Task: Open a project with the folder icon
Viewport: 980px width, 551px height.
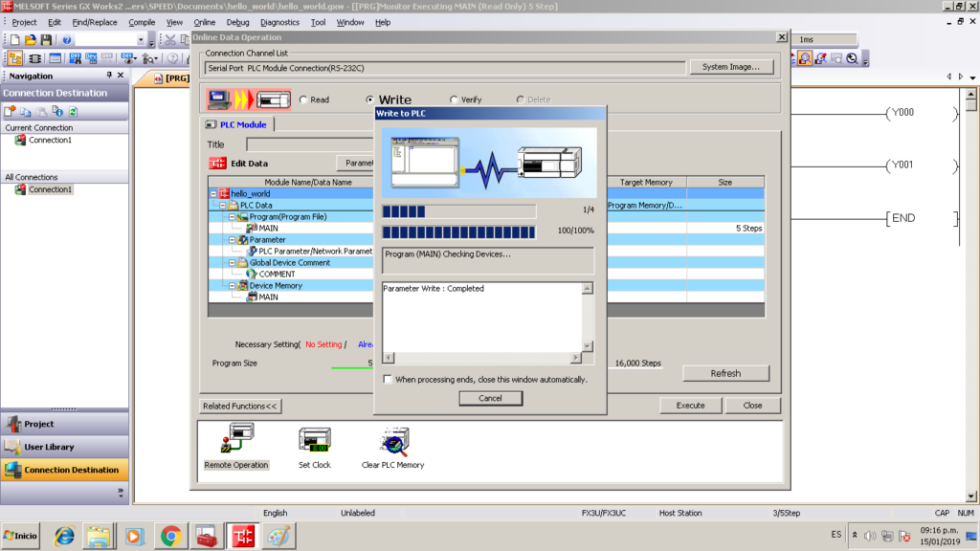Action: pos(30,40)
